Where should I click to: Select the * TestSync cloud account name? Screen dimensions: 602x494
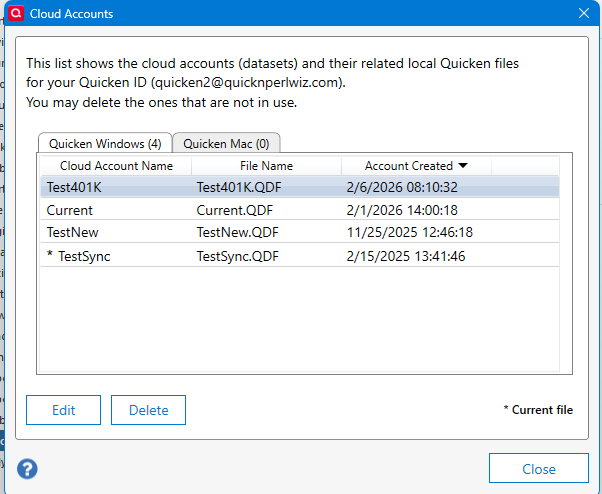tap(78, 256)
